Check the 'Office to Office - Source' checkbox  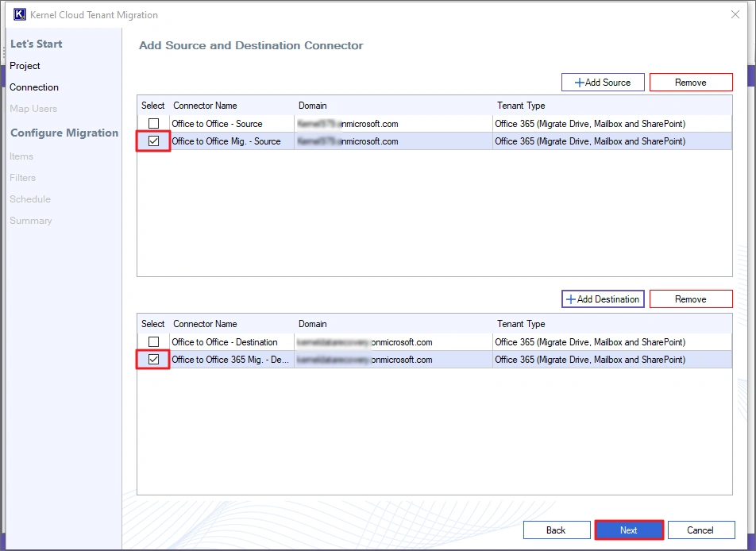pos(152,123)
